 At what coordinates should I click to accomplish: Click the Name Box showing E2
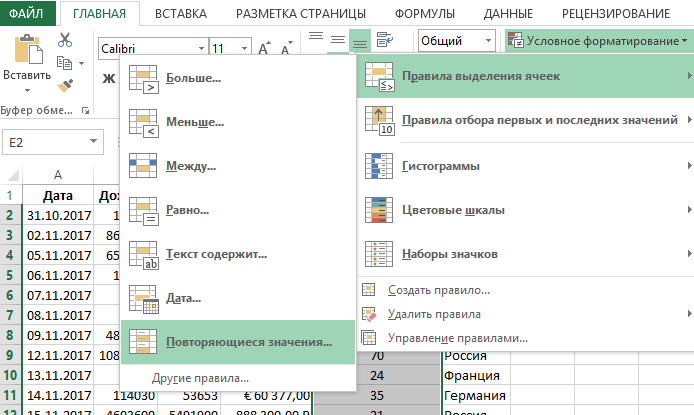tap(46, 142)
